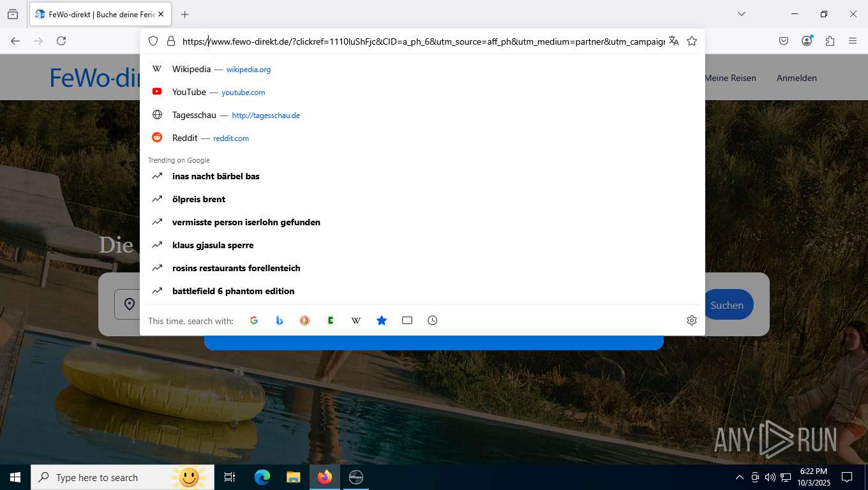Translate this page icon

[x=674, y=41]
